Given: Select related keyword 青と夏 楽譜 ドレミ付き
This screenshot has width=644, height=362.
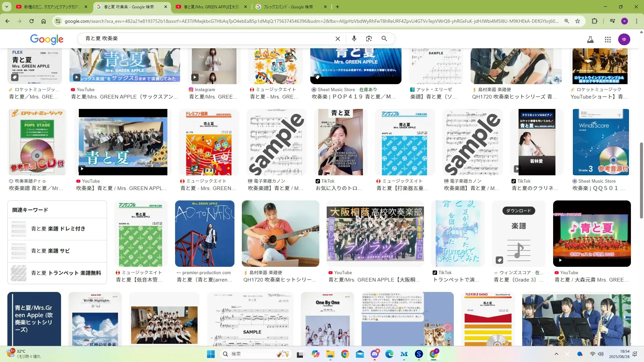Looking at the screenshot, I should tap(58, 229).
